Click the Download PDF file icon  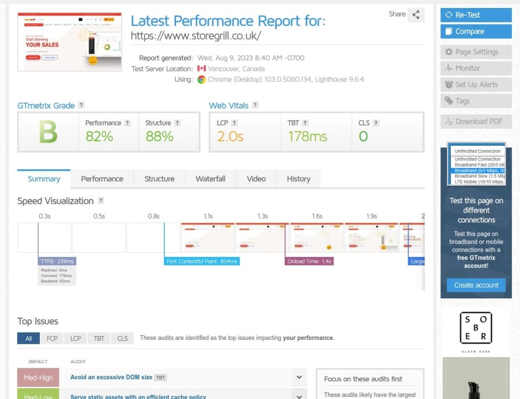click(448, 121)
